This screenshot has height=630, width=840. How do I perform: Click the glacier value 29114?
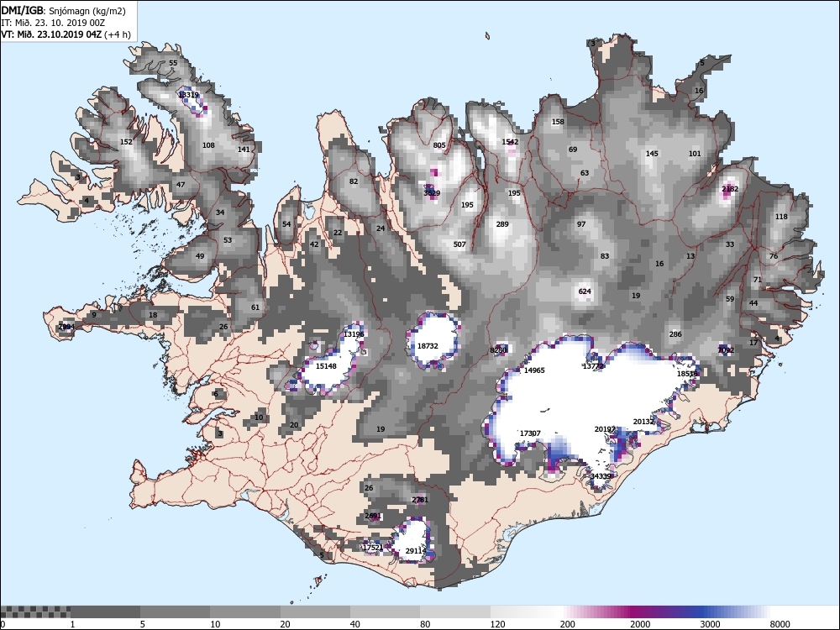416,551
